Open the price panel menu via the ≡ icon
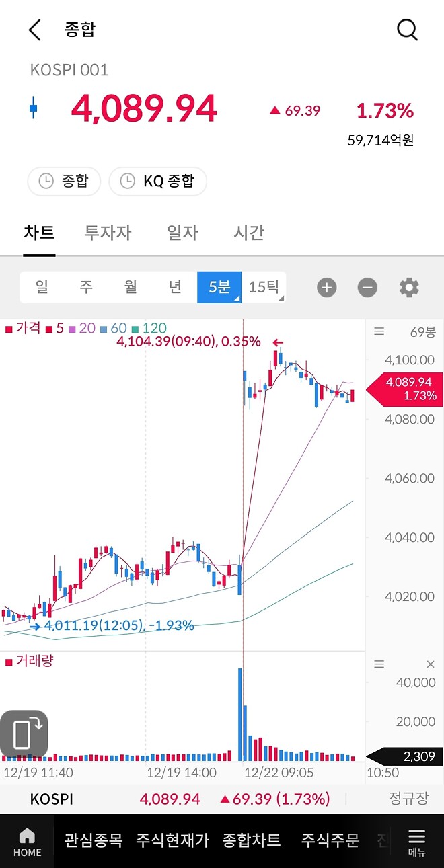The width and height of the screenshot is (444, 868). point(379,329)
